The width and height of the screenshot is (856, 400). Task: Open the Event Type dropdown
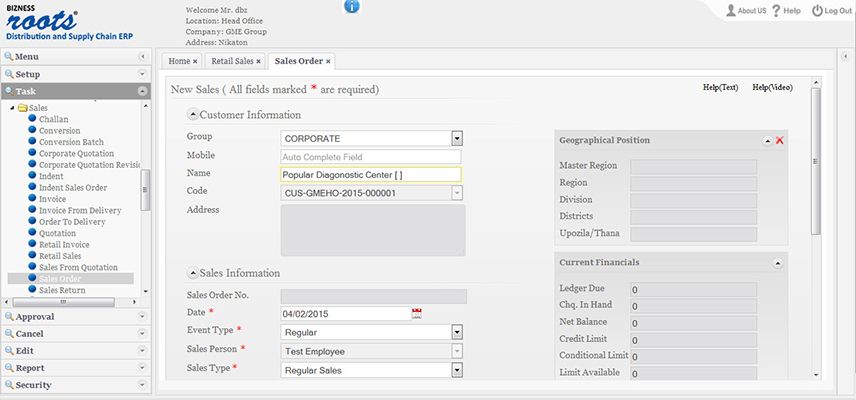click(x=457, y=332)
